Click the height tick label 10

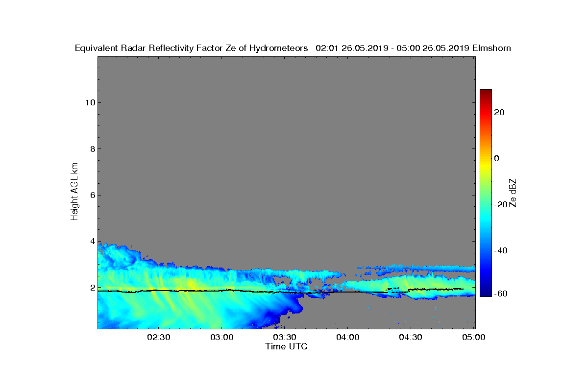(x=90, y=102)
